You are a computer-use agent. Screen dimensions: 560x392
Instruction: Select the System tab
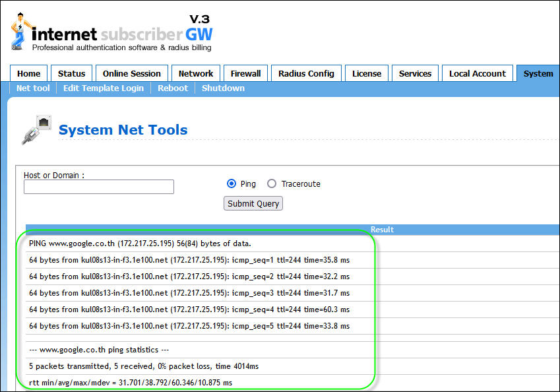pos(538,74)
